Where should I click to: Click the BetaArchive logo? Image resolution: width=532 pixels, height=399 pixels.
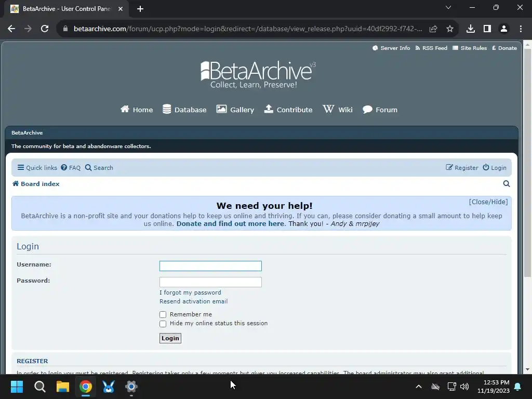[258, 75]
